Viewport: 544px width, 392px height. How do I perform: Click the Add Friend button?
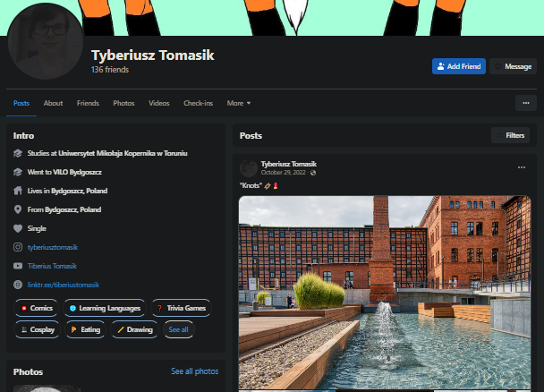459,66
